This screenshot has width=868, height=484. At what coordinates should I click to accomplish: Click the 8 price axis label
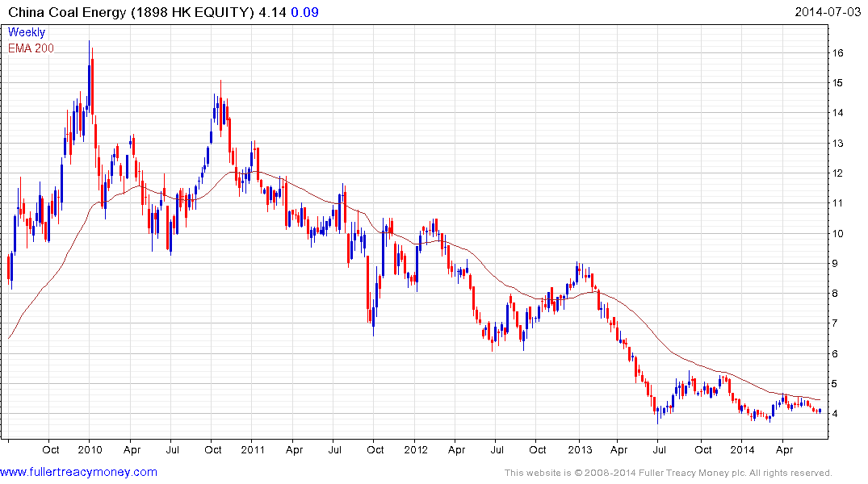(x=836, y=293)
